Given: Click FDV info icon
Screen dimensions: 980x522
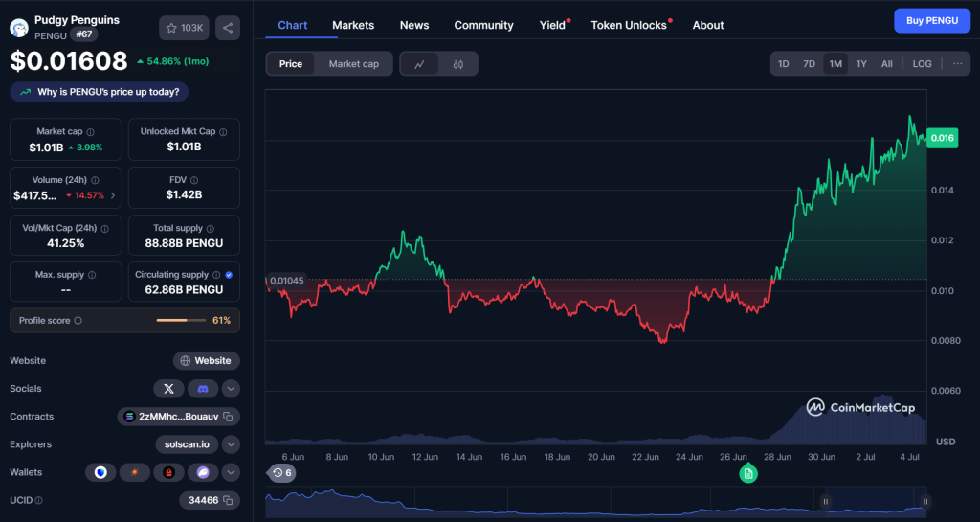Looking at the screenshot, I should pyautogui.click(x=194, y=180).
